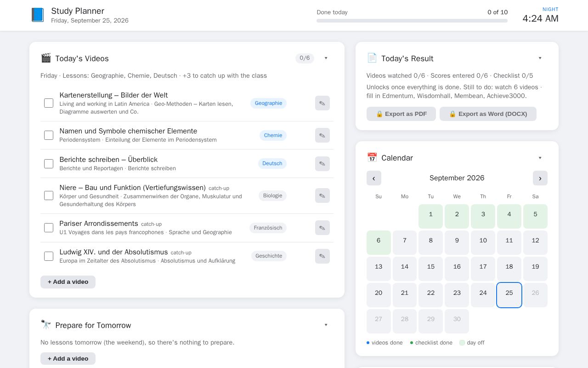
Task: Collapse the Calendar panel
Action: [x=540, y=158]
